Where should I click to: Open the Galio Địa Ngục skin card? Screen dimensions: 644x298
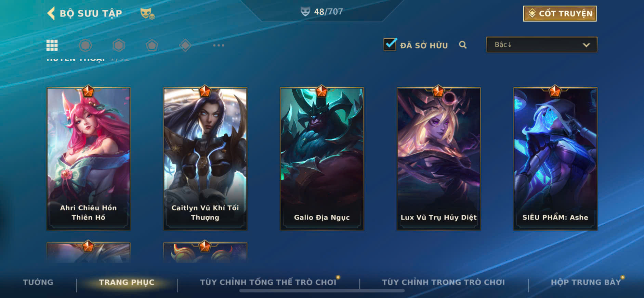click(x=322, y=159)
